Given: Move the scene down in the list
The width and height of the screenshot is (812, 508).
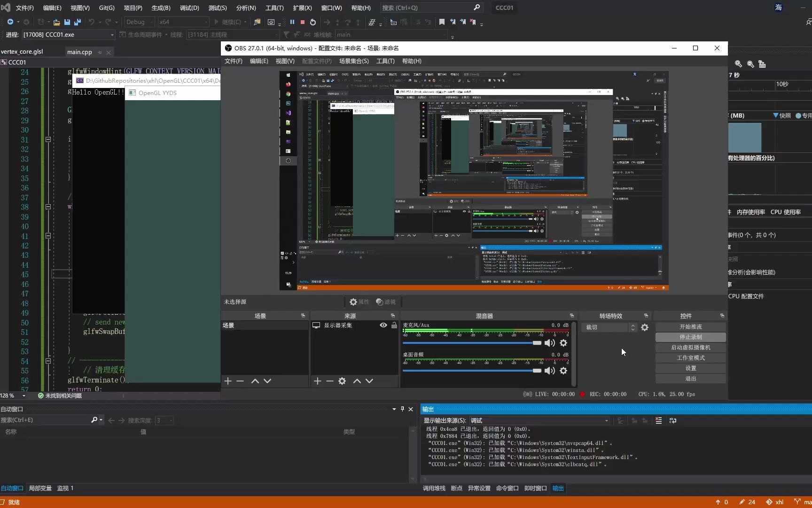Looking at the screenshot, I should pyautogui.click(x=267, y=381).
